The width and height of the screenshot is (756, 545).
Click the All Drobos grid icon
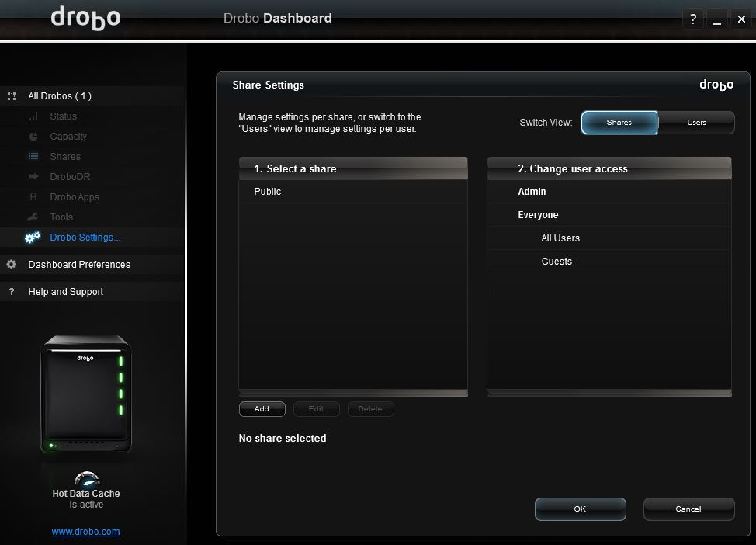tap(12, 96)
